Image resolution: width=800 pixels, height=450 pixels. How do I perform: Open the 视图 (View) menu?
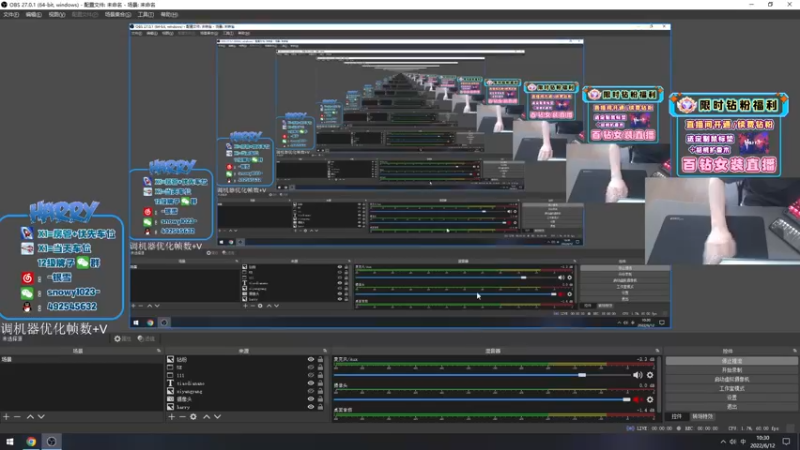[56, 15]
